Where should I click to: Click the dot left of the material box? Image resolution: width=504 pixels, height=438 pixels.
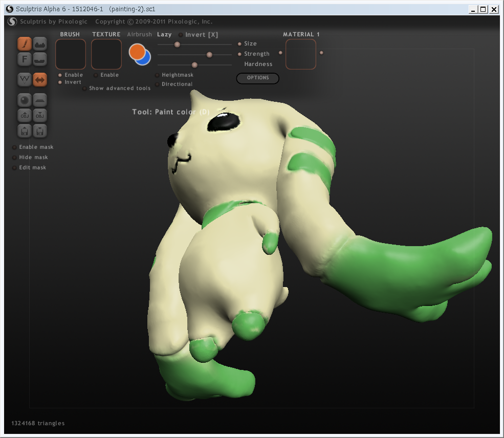[280, 53]
